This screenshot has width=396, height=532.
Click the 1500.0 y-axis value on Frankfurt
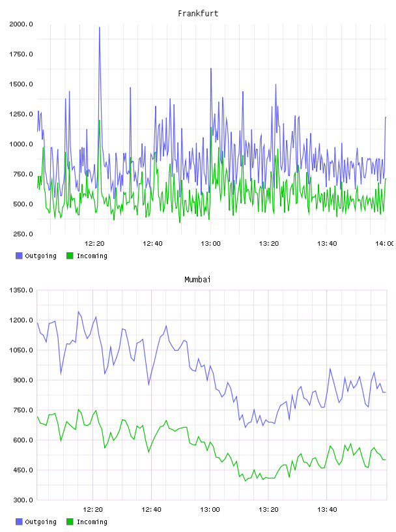click(x=21, y=84)
